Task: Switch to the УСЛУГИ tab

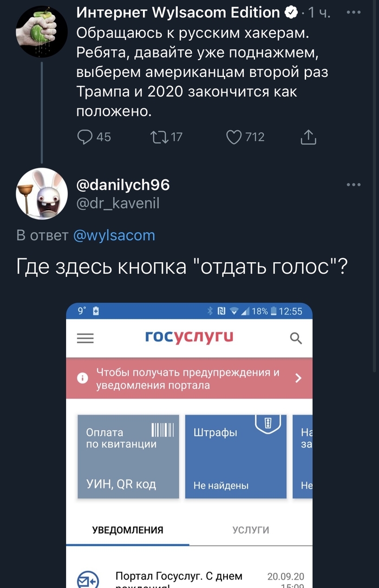Action: coord(250,530)
